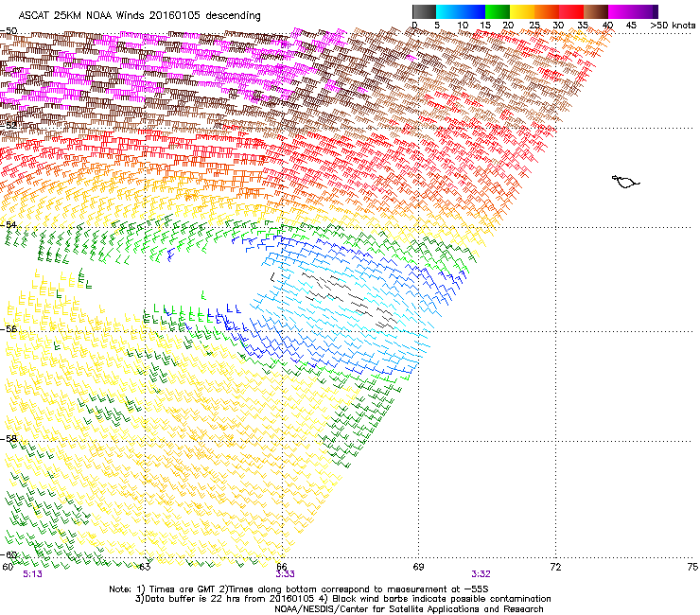700x615 pixels.
Task: Click the orange 25-30 knots legend swatch
Action: click(547, 11)
